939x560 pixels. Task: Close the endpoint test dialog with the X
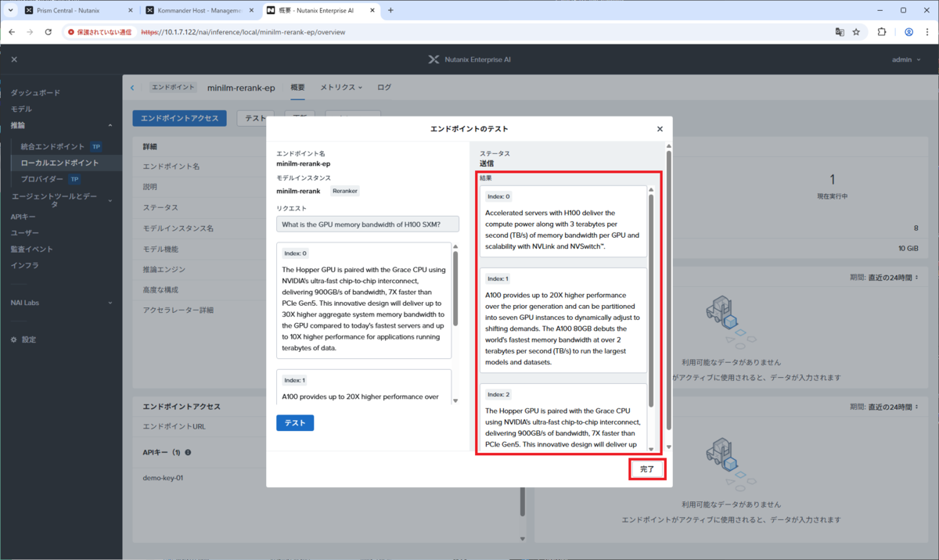coord(660,129)
